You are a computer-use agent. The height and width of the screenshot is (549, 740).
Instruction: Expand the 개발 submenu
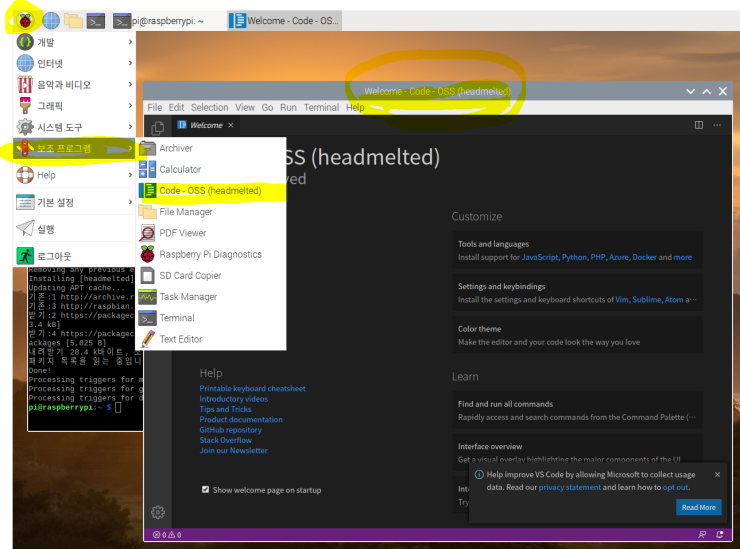click(75, 42)
